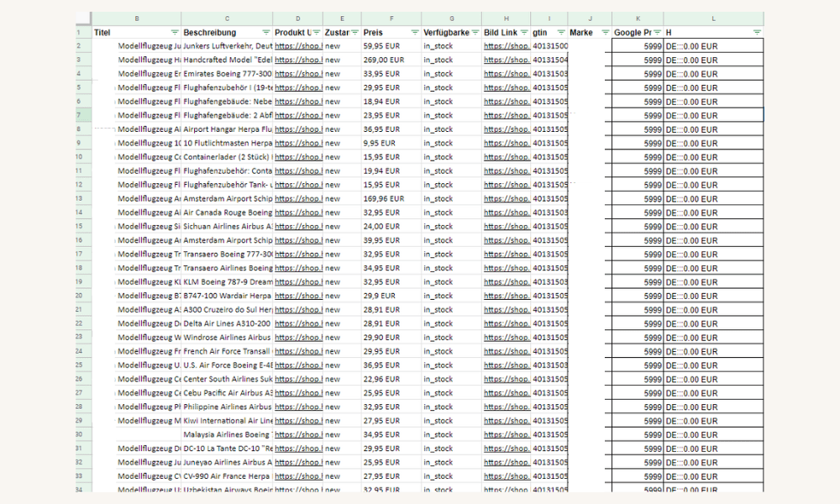
Task: Open filter dropdown for Marke column
Action: (606, 32)
